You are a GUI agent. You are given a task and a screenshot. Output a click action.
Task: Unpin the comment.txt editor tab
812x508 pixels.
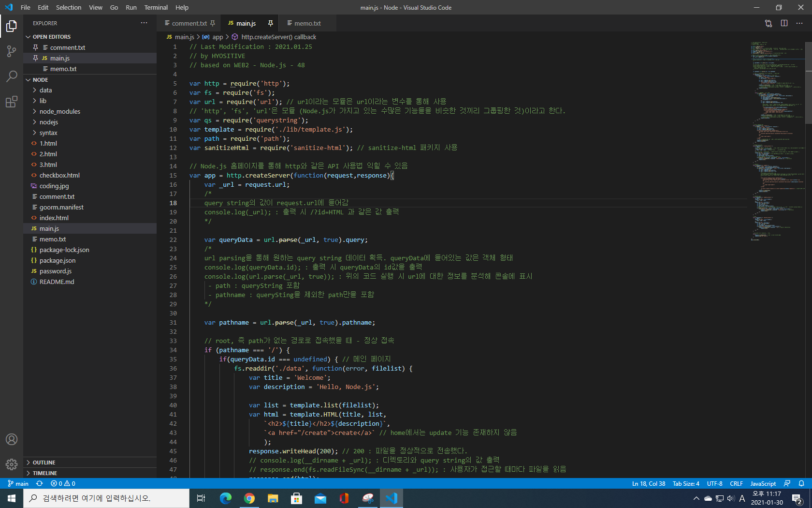click(x=213, y=23)
